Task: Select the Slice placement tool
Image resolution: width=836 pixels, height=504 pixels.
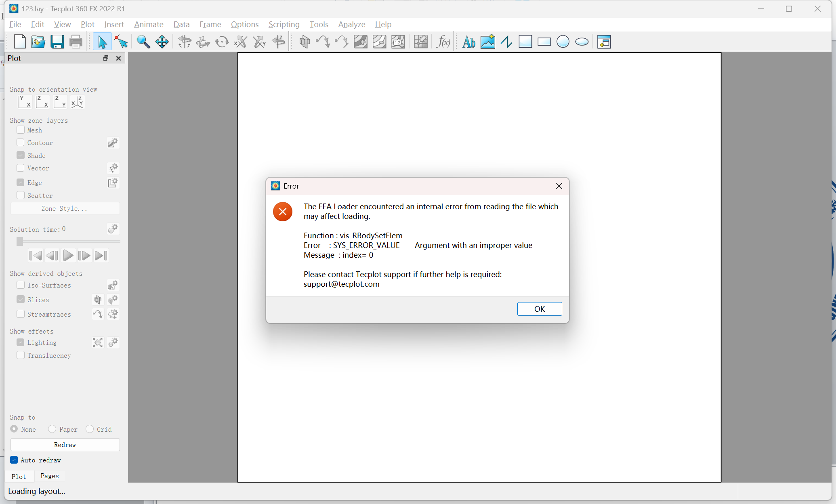Action: pos(305,42)
